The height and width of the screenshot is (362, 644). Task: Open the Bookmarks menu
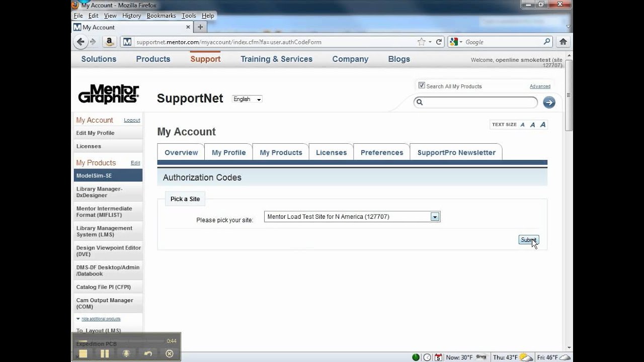162,16
